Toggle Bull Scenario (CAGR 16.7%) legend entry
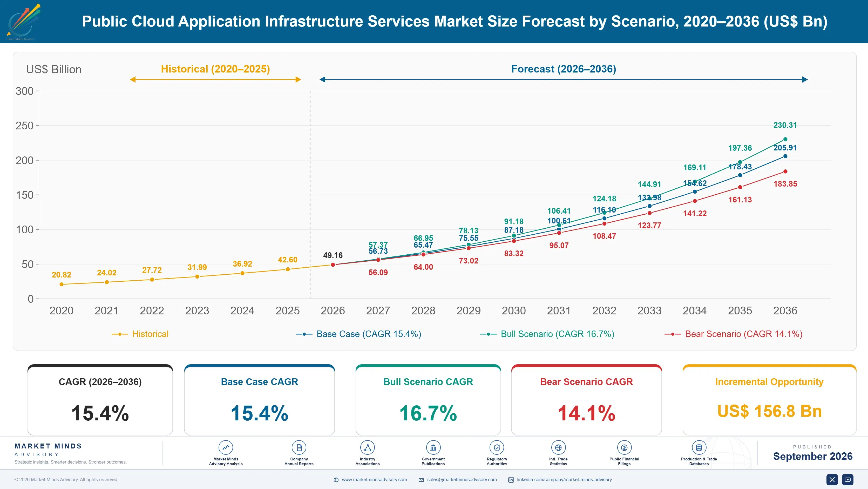The width and height of the screenshot is (868, 489). 547,334
